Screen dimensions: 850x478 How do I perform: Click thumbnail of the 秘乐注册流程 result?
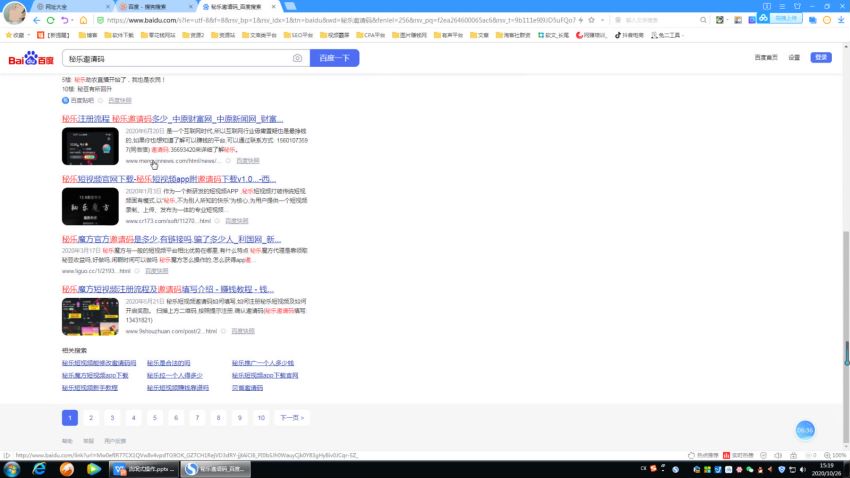90,146
